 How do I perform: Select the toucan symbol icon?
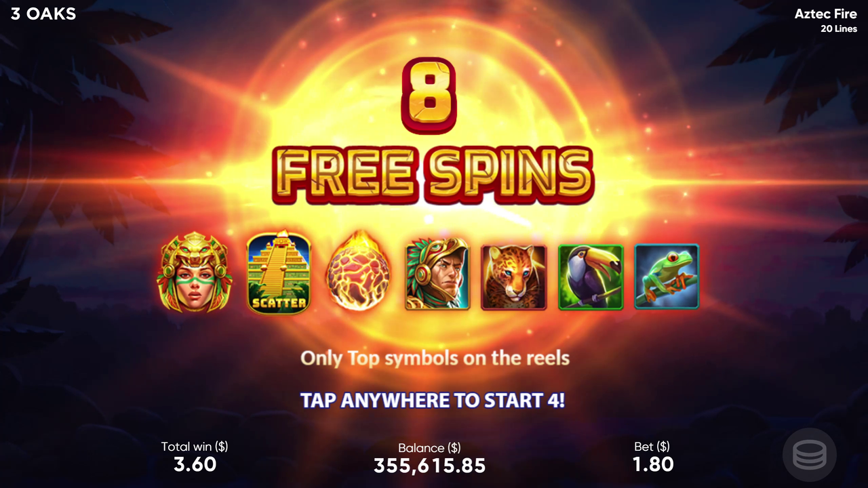point(590,277)
